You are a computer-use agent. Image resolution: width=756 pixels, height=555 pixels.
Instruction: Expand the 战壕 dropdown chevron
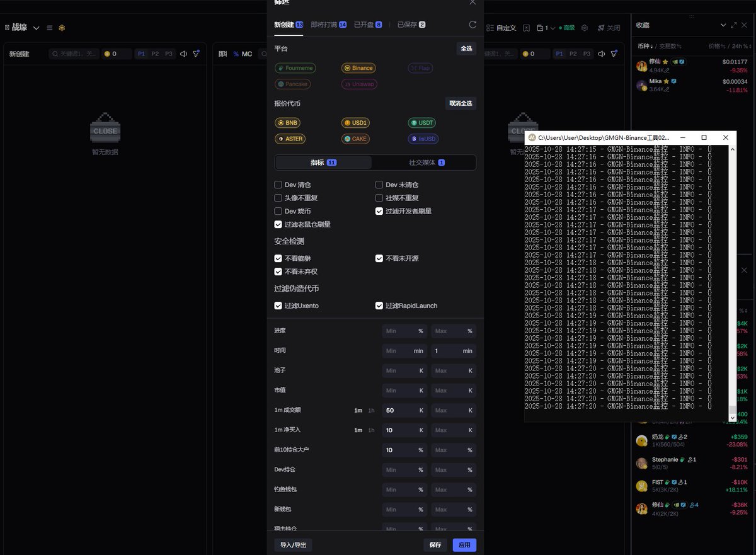36,28
